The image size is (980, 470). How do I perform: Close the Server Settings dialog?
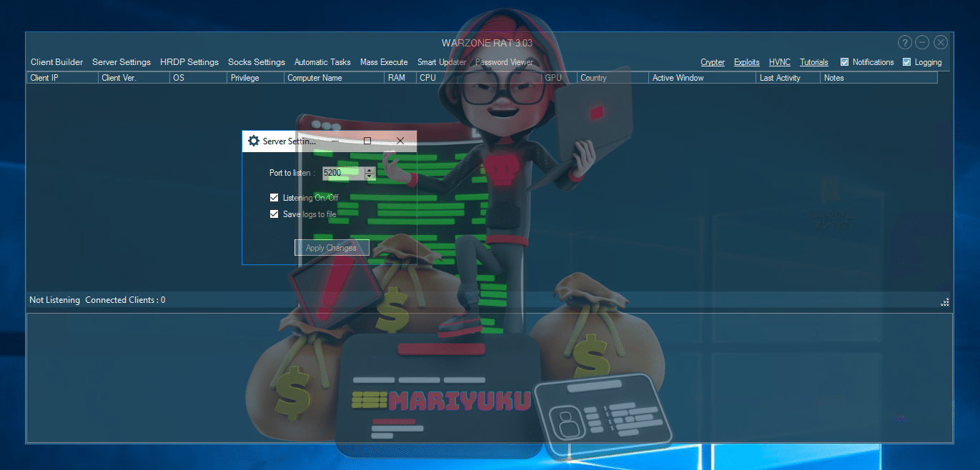(x=400, y=141)
